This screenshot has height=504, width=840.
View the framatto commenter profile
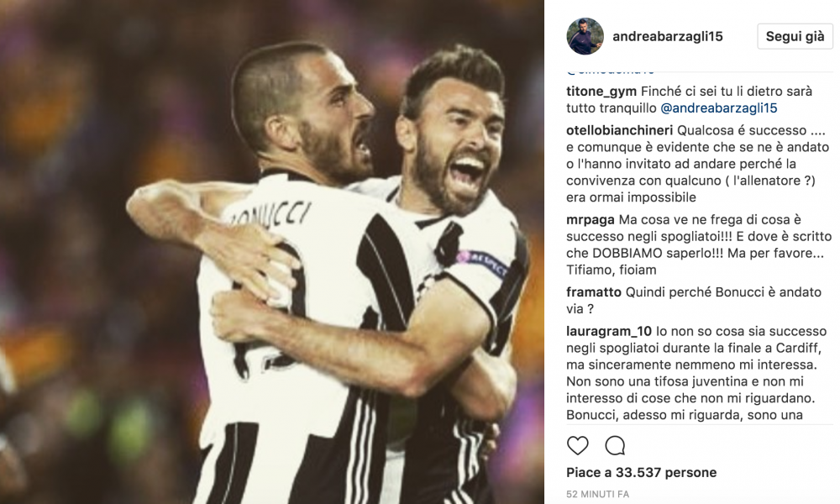click(x=594, y=292)
